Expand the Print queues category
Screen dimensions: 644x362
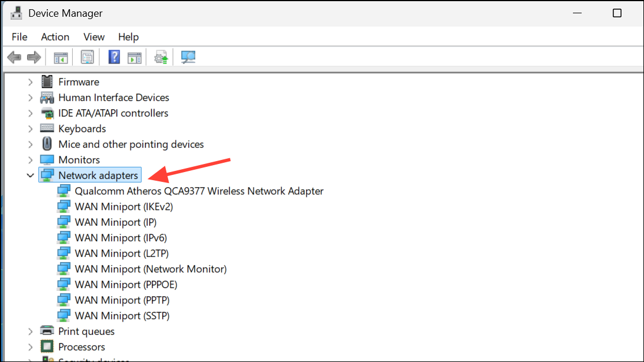pos(30,331)
